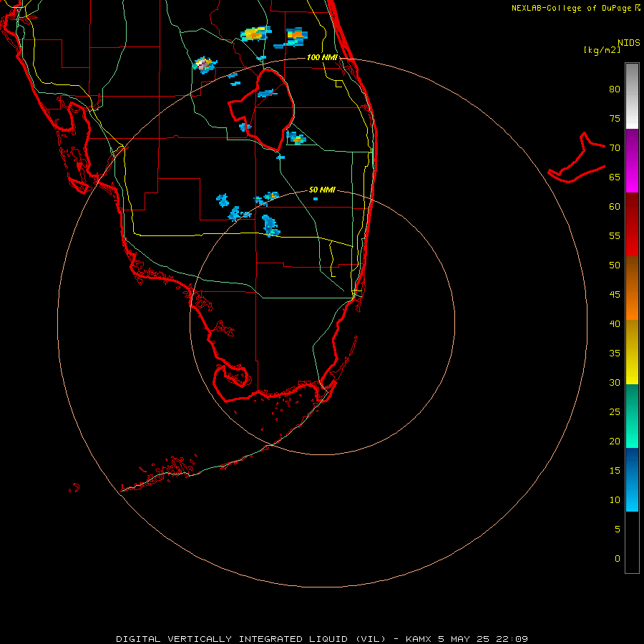Click the 5 value on VIL scale
Screen dimensions: 644x644
pyautogui.click(x=618, y=530)
